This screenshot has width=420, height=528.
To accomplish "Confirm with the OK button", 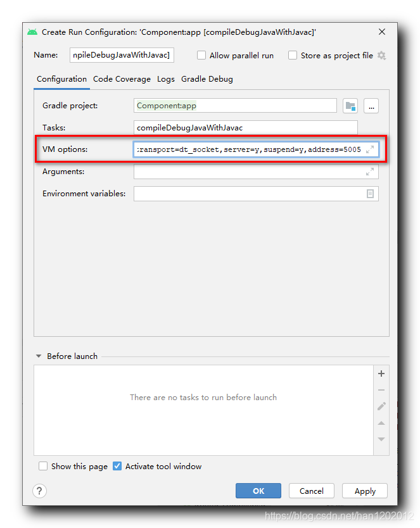I will (258, 491).
